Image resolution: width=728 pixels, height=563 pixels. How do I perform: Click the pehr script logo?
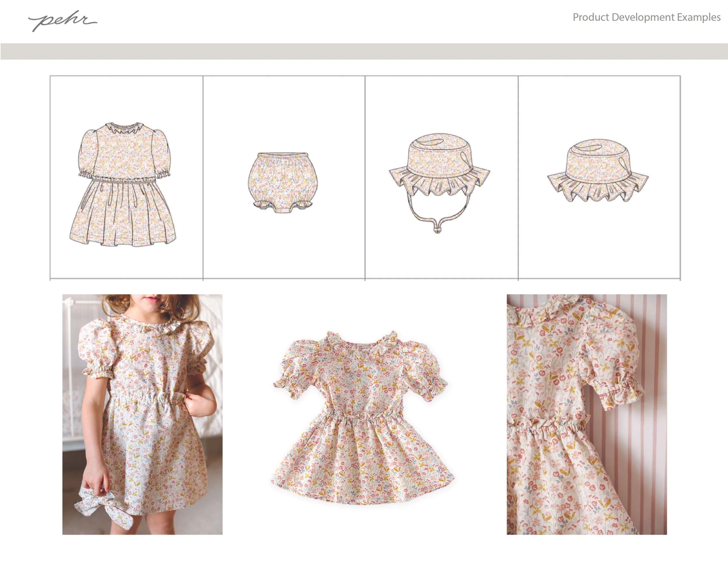pos(62,21)
